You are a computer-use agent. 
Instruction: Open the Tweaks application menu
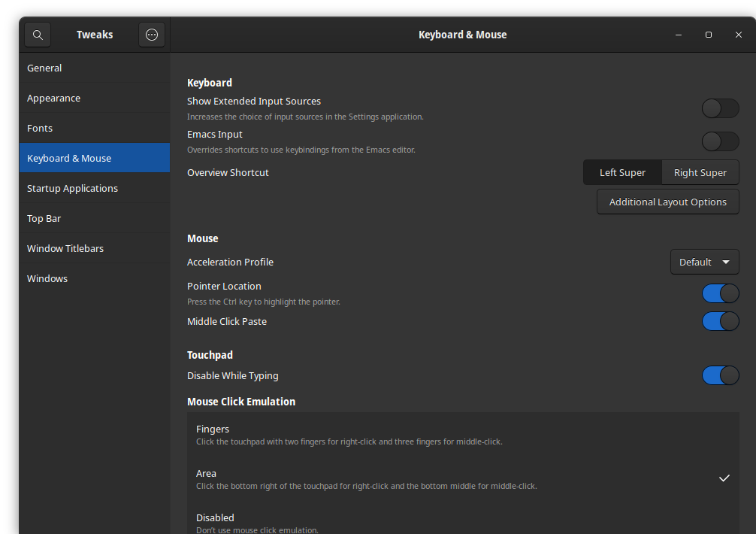point(151,34)
